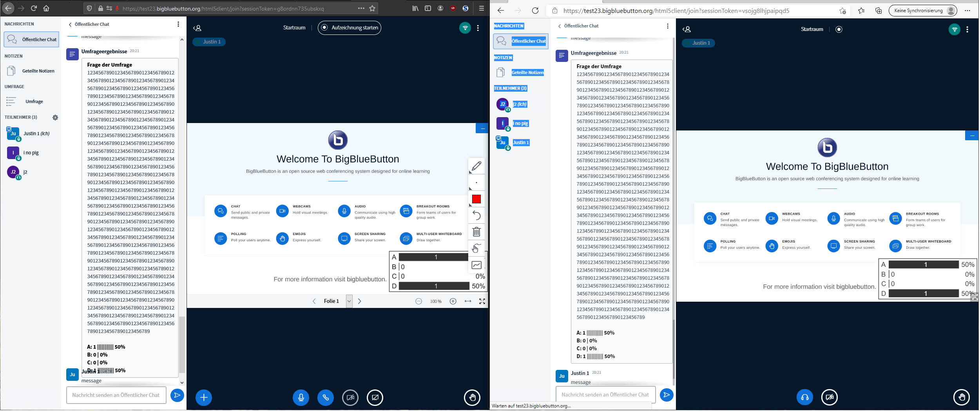This screenshot has width=980, height=411.
Task: Open the plus actions menu
Action: click(x=203, y=397)
